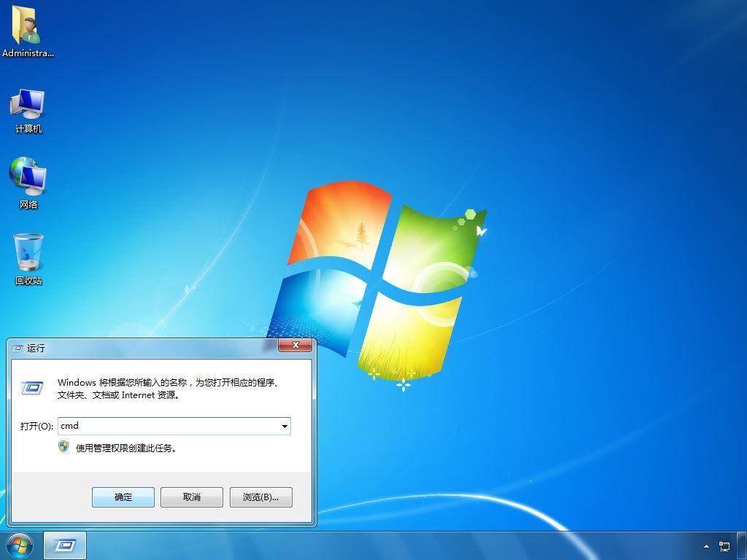Click the 打开(O): label

[x=36, y=426]
